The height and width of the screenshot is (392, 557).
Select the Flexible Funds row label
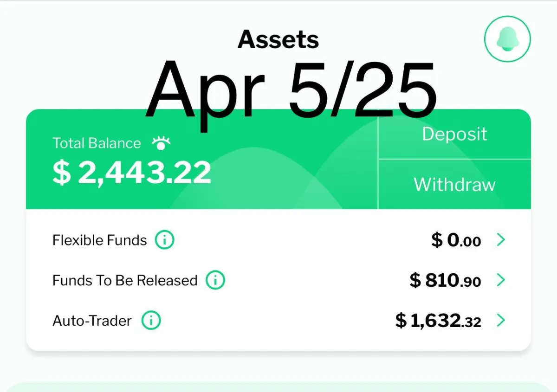click(x=100, y=240)
